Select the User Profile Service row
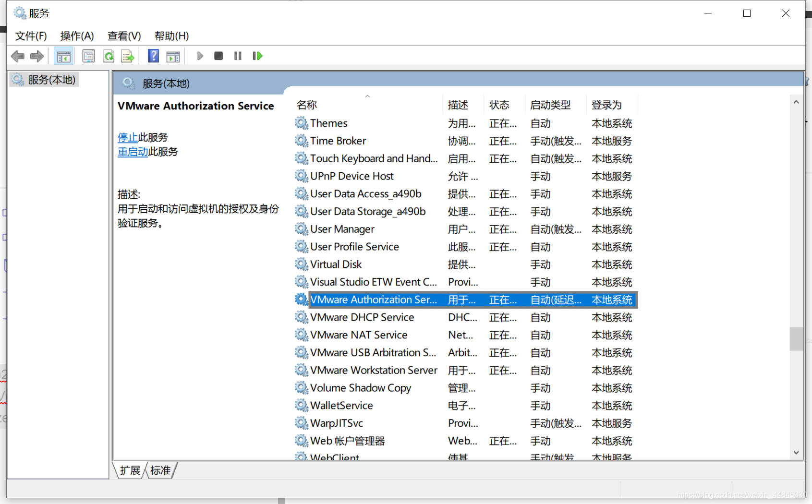 466,247
